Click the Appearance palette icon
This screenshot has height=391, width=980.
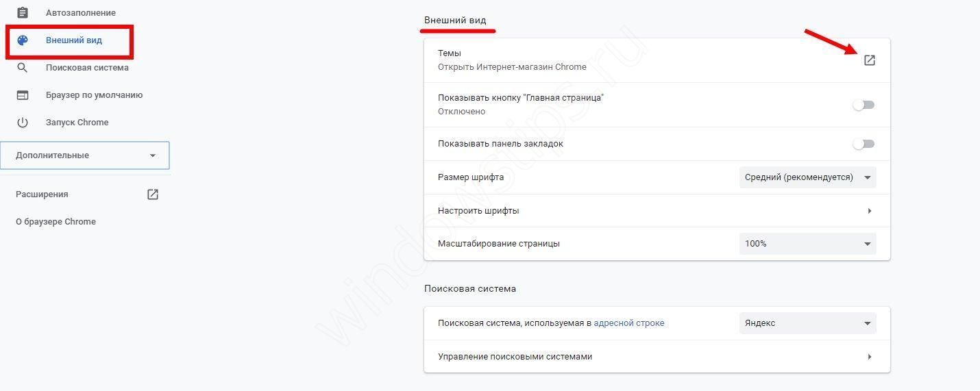pyautogui.click(x=23, y=40)
